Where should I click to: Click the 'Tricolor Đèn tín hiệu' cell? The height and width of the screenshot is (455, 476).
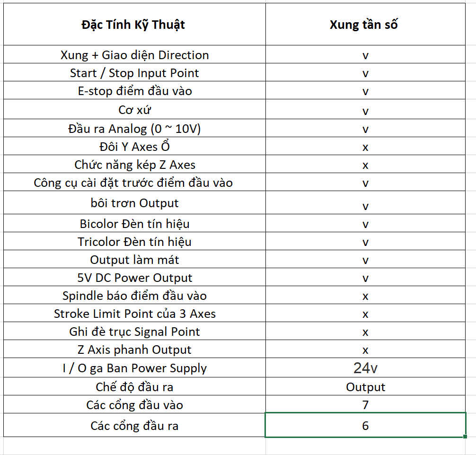point(134,242)
